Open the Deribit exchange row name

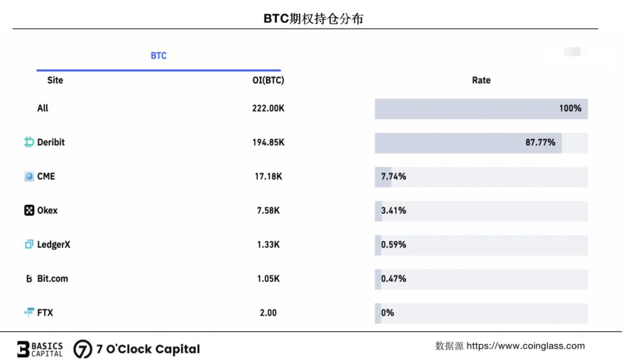click(51, 142)
